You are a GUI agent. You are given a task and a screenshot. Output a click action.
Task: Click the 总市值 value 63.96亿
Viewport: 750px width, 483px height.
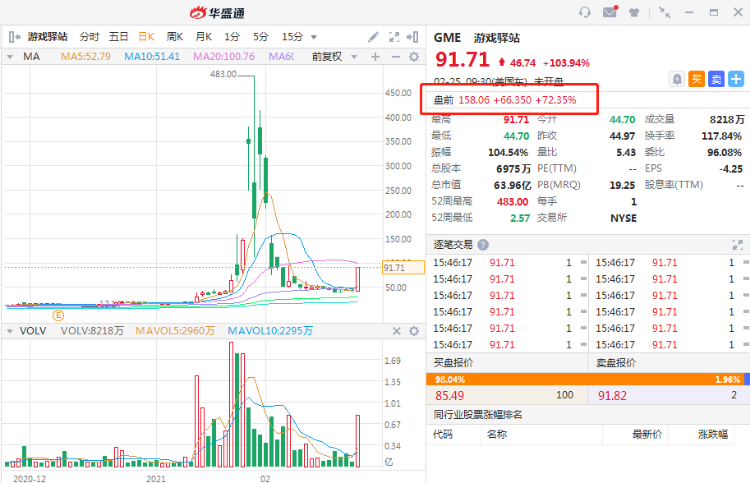[x=512, y=185]
